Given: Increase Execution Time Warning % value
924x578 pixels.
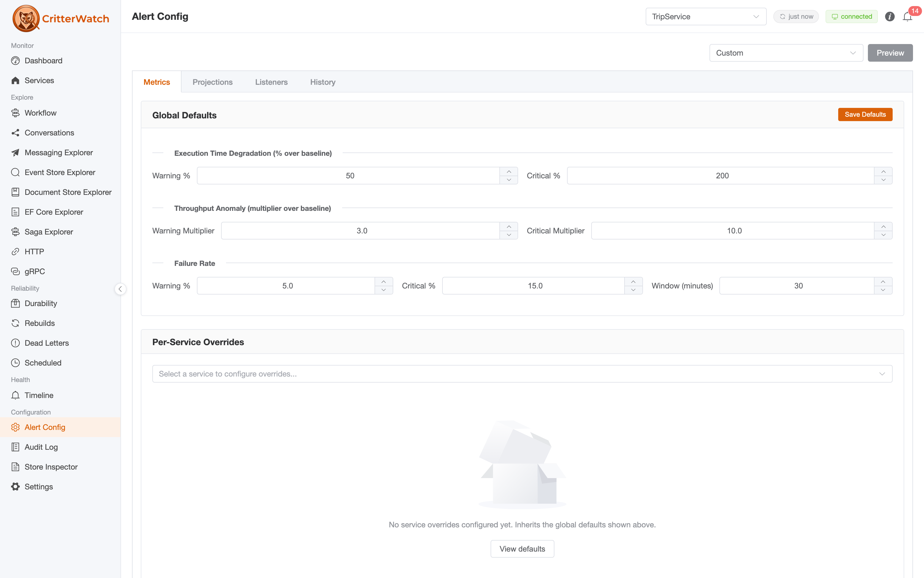Looking at the screenshot, I should coord(508,172).
